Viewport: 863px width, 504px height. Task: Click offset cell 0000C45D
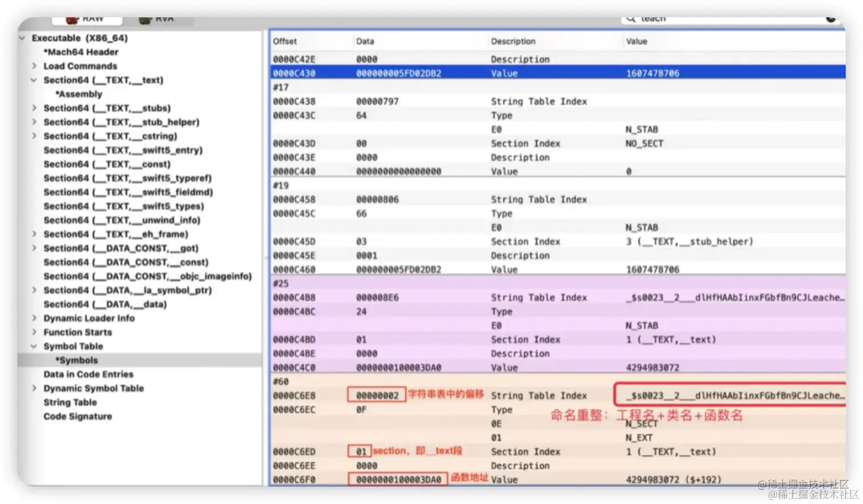(x=294, y=241)
